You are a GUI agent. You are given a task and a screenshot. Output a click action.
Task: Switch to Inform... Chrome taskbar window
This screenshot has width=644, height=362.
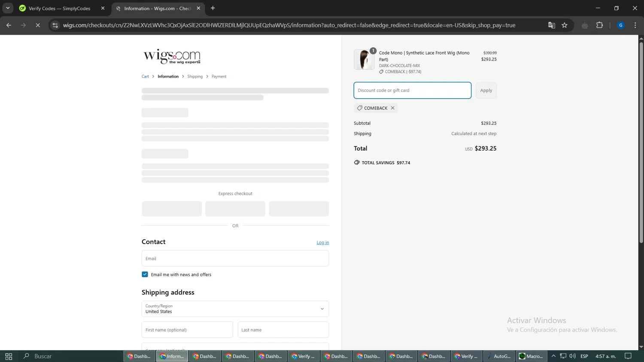(172, 356)
